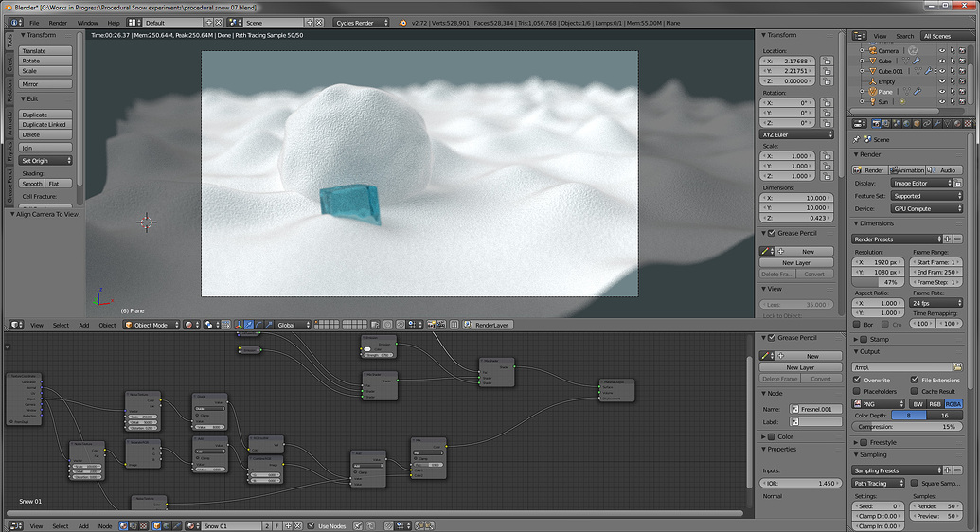Screen dimensions: 980x532
Task: Open the Modifiers wrench tab in Properties
Action: click(936, 124)
